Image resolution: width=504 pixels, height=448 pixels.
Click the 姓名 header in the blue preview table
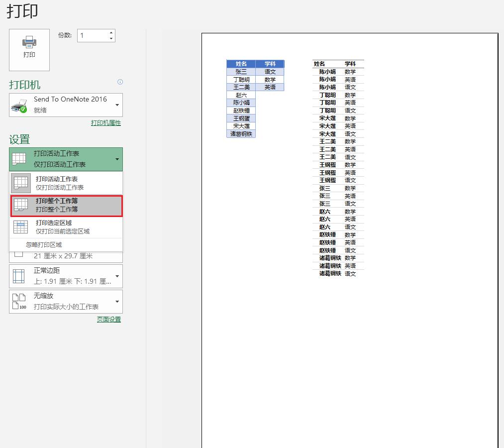pos(241,64)
